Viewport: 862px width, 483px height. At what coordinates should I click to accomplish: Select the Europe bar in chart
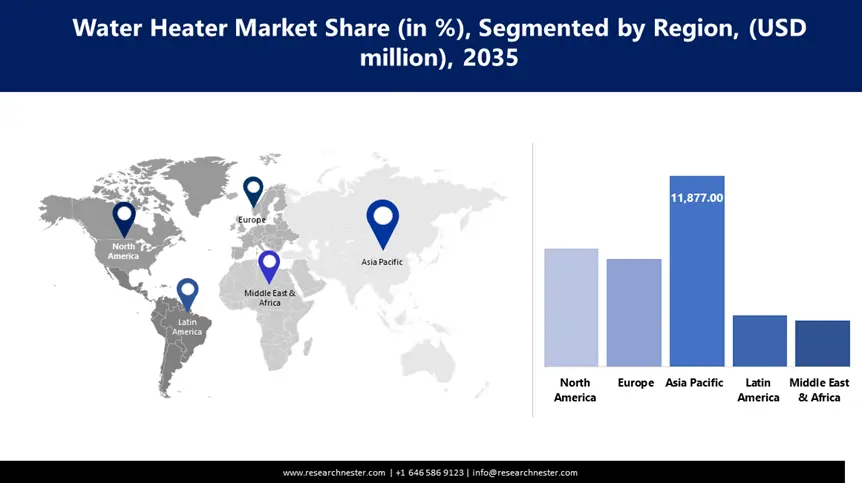634,312
